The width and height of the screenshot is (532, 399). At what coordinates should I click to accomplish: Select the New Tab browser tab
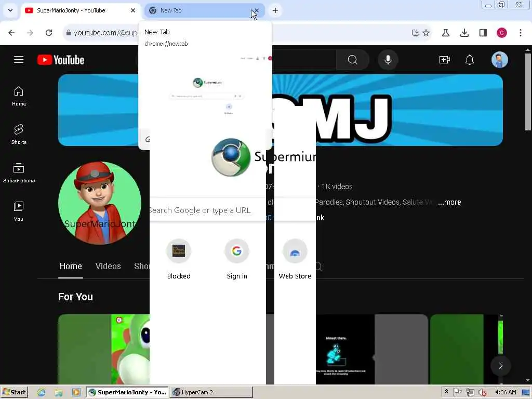pyautogui.click(x=204, y=10)
